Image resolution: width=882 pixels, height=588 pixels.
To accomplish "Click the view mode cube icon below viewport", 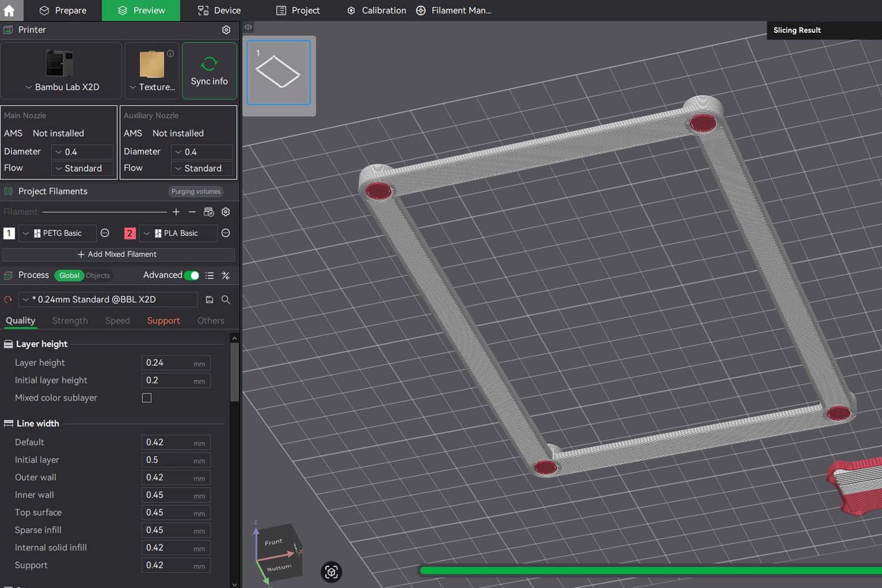I will 332,572.
